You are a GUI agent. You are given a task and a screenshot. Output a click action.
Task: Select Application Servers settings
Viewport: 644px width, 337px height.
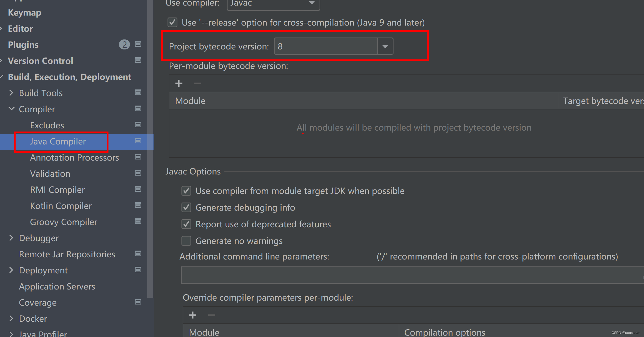[x=57, y=286]
